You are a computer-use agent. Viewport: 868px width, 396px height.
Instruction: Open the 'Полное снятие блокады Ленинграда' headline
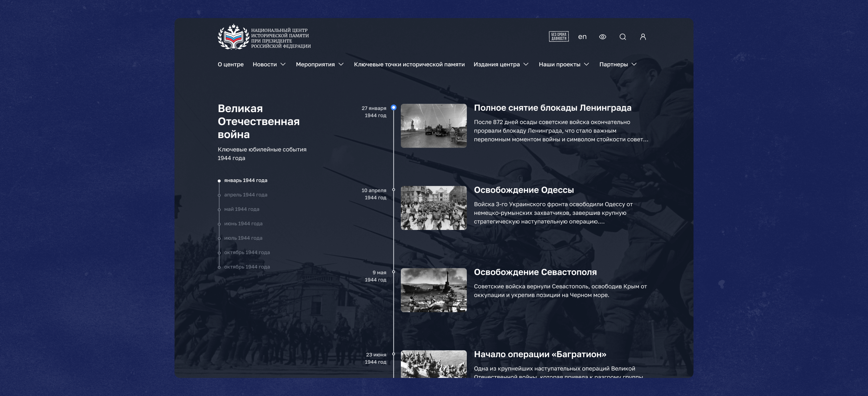pyautogui.click(x=553, y=108)
